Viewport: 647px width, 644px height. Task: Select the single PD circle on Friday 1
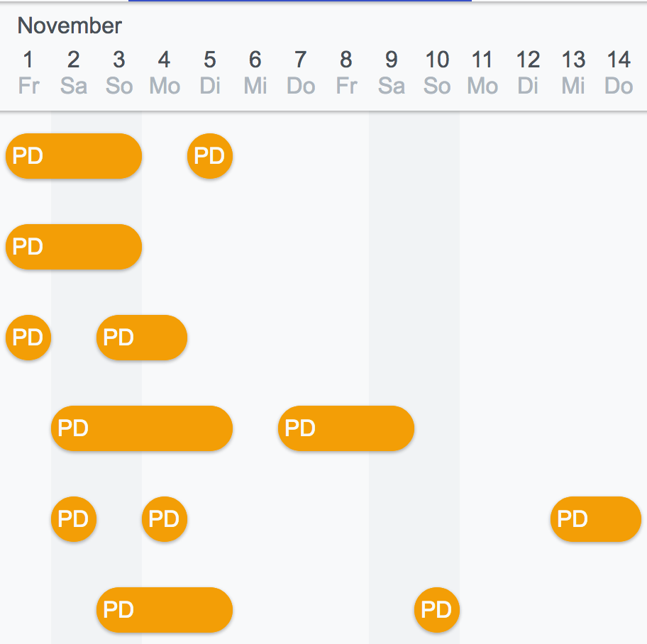click(28, 338)
